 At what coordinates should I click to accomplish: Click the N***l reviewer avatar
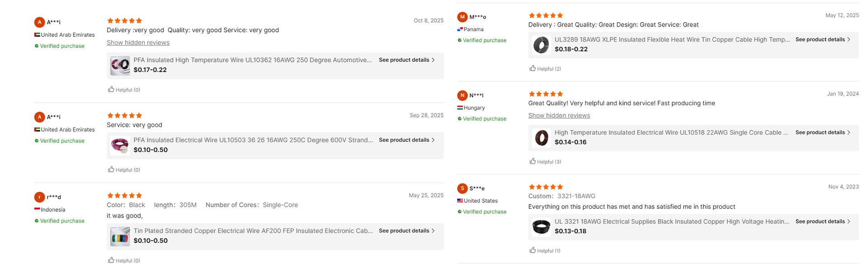[x=462, y=95]
